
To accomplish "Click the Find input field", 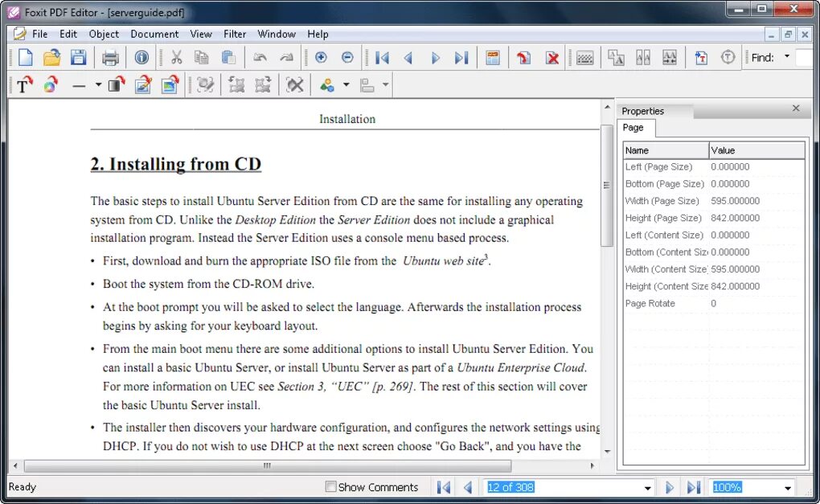I will click(804, 58).
